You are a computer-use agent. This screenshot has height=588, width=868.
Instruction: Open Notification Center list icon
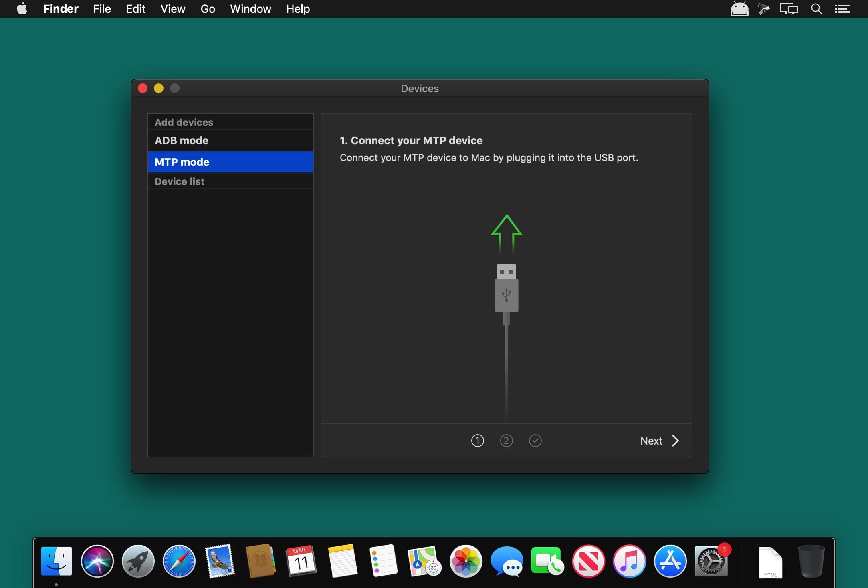point(842,9)
